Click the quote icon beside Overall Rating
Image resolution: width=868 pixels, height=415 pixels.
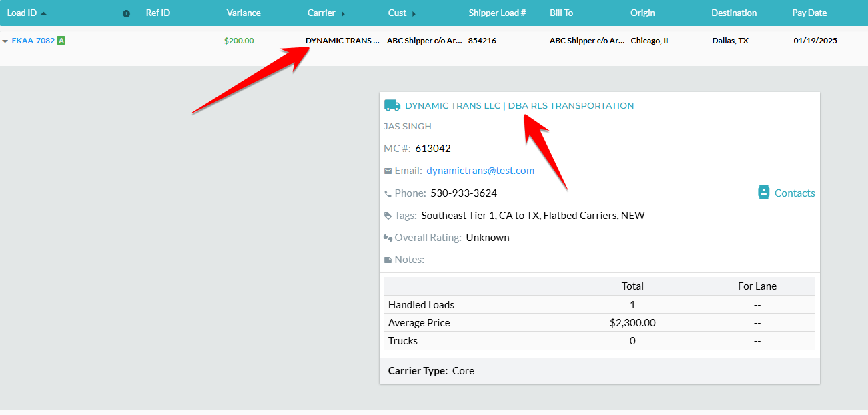(x=388, y=238)
